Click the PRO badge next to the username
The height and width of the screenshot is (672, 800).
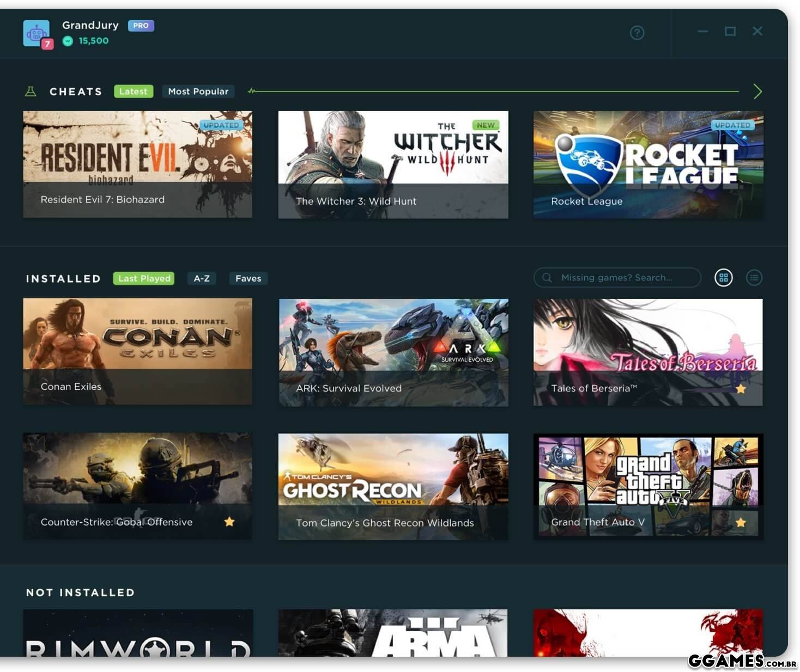click(x=141, y=26)
